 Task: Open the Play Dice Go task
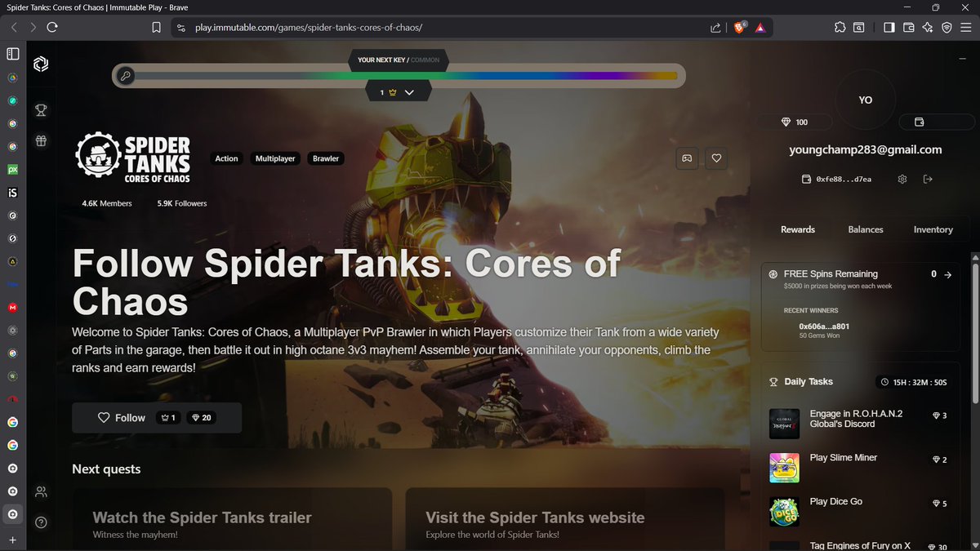point(861,512)
